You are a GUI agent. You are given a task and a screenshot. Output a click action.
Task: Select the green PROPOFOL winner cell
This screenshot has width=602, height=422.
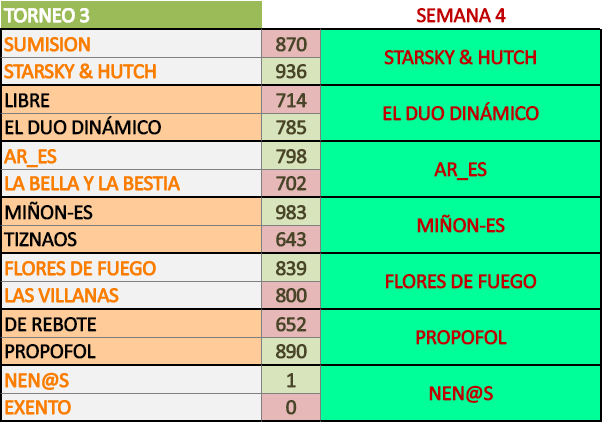coord(460,337)
